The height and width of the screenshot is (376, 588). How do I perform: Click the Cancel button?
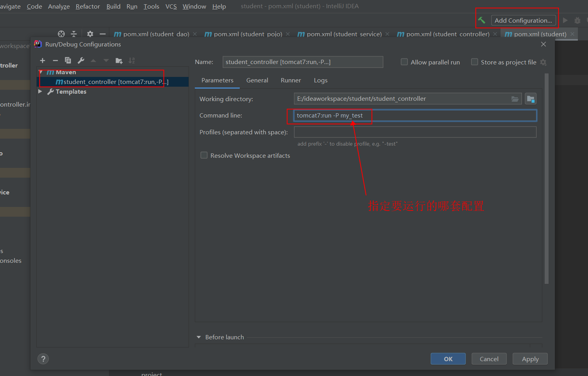pyautogui.click(x=489, y=359)
